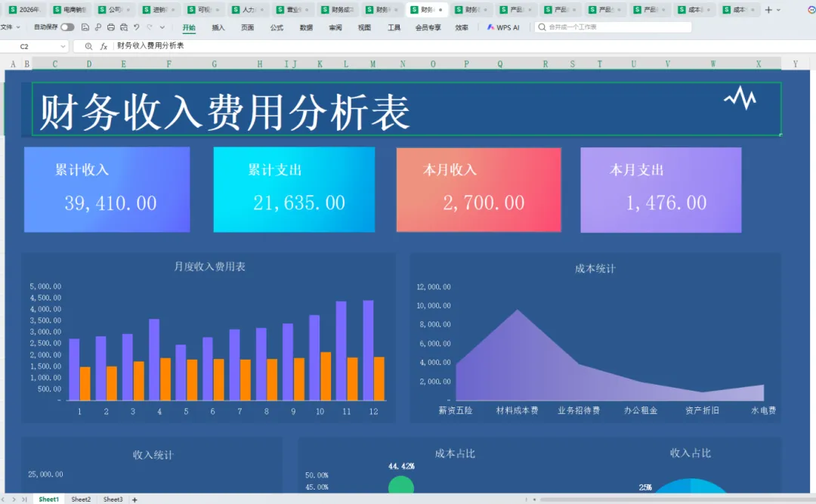This screenshot has height=504, width=816.
Task: Jump to last sheet navigation arrow
Action: pos(24,499)
